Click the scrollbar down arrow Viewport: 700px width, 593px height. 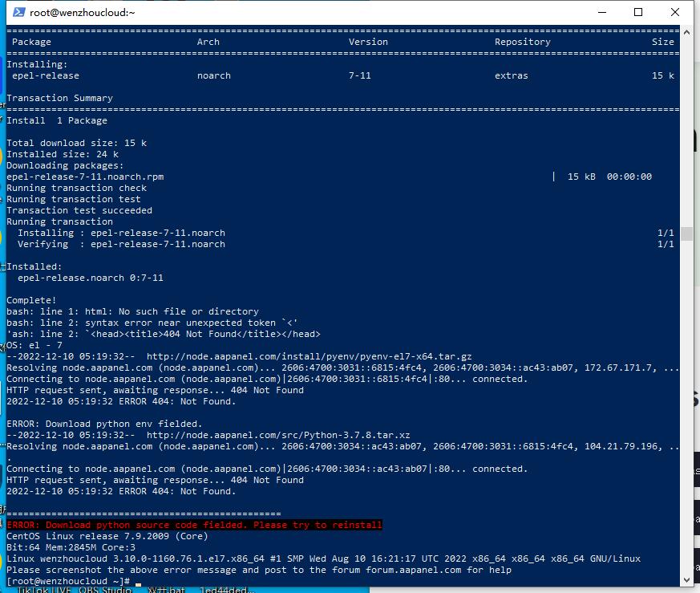(686, 579)
